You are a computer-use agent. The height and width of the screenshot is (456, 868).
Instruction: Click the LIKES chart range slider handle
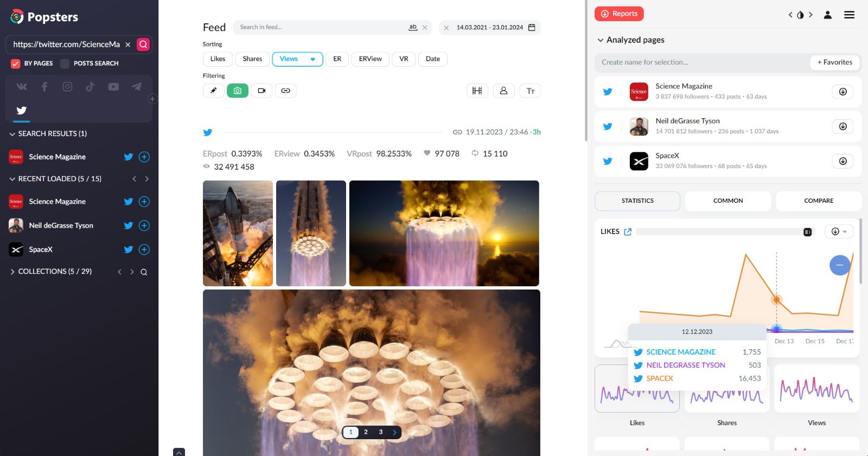click(x=807, y=232)
